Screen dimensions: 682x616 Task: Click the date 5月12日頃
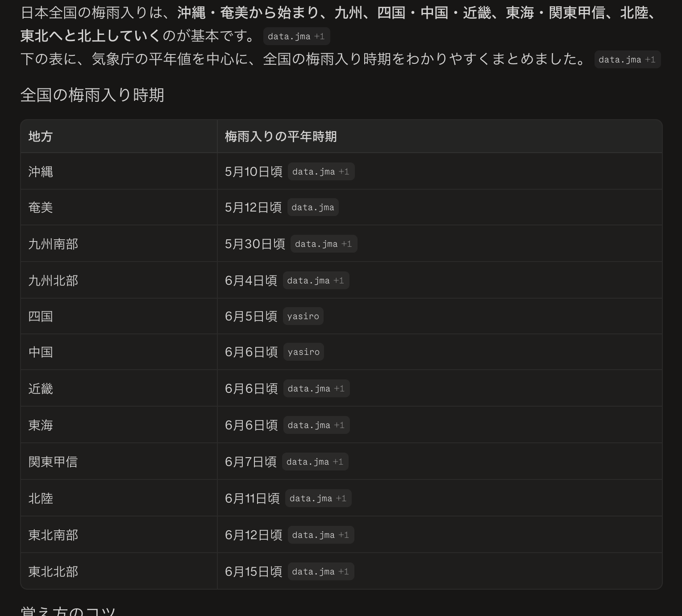(x=253, y=208)
